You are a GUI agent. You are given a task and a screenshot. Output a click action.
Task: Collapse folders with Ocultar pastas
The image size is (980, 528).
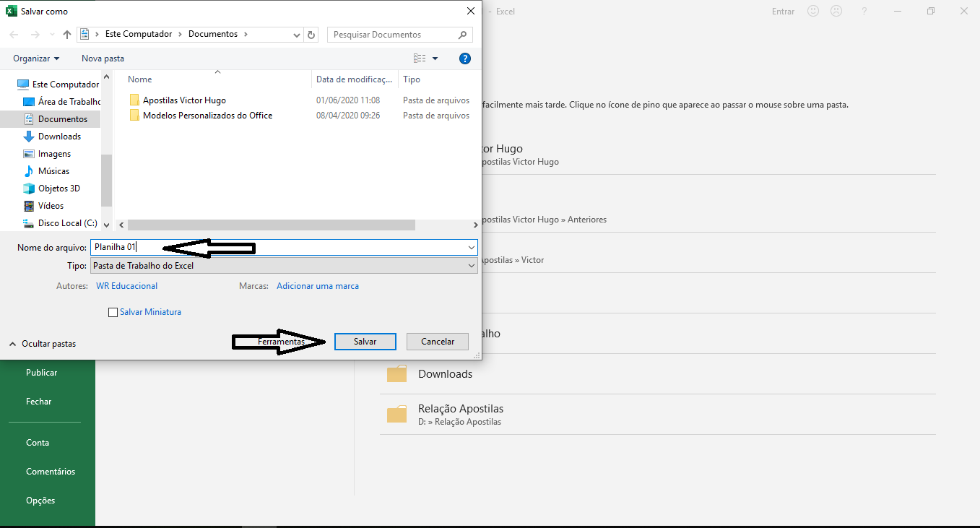tap(43, 344)
